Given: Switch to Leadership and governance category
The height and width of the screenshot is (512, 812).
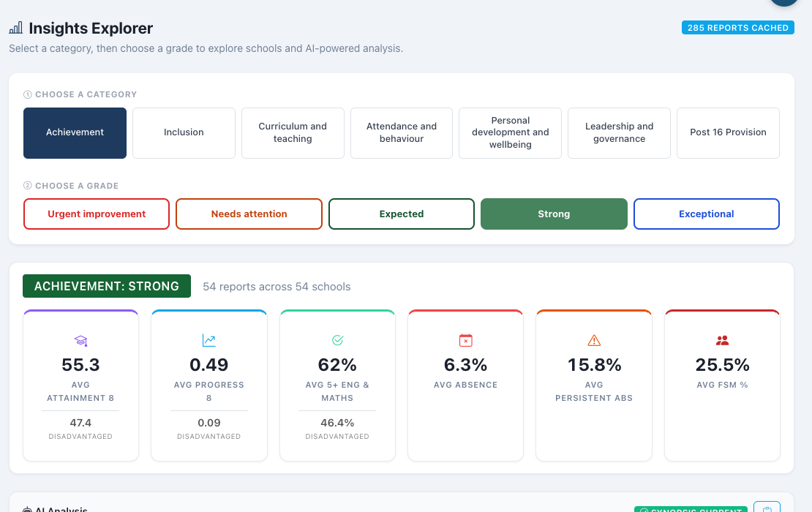Looking at the screenshot, I should (620, 132).
